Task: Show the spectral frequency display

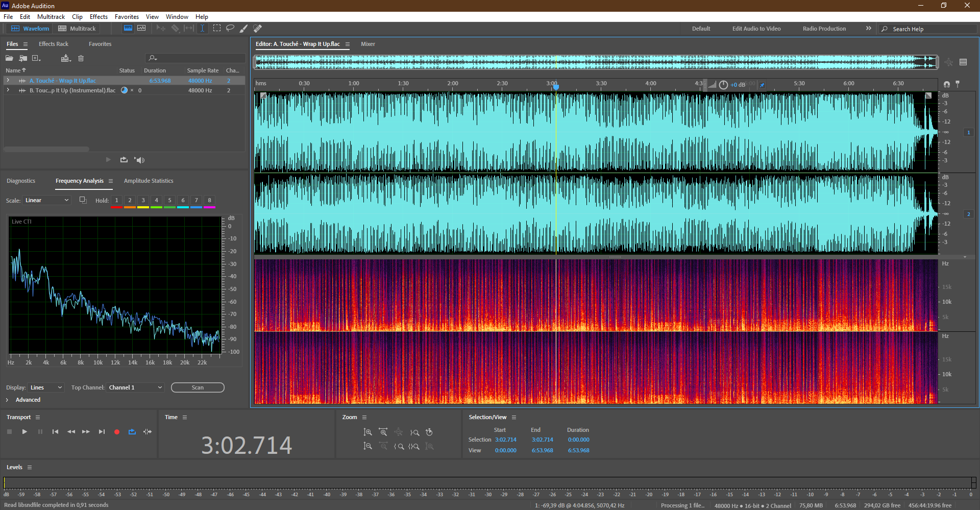Action: coord(128,29)
